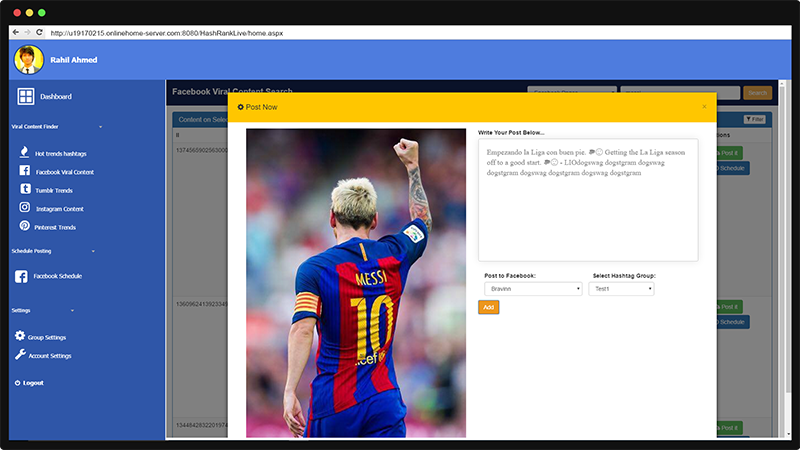Click the Dashboard grid icon
This screenshot has width=800, height=450.
pyautogui.click(x=26, y=97)
